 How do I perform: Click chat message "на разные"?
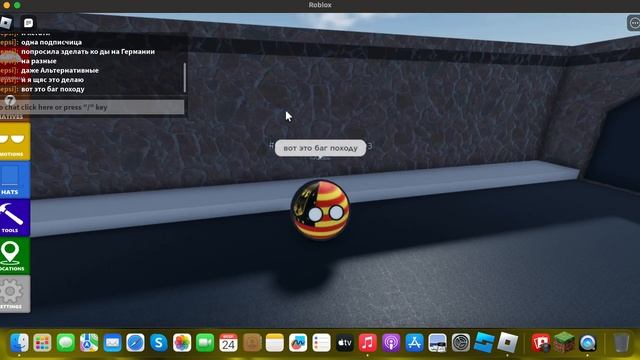point(39,61)
